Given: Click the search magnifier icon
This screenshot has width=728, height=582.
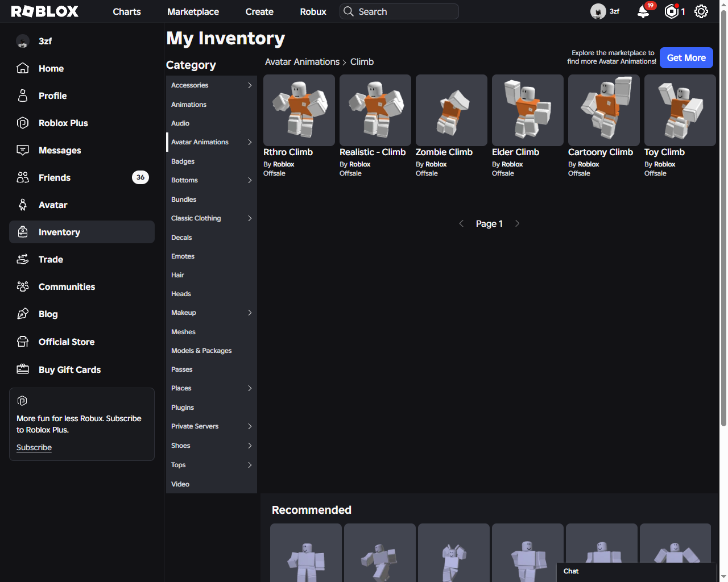Looking at the screenshot, I should [349, 11].
